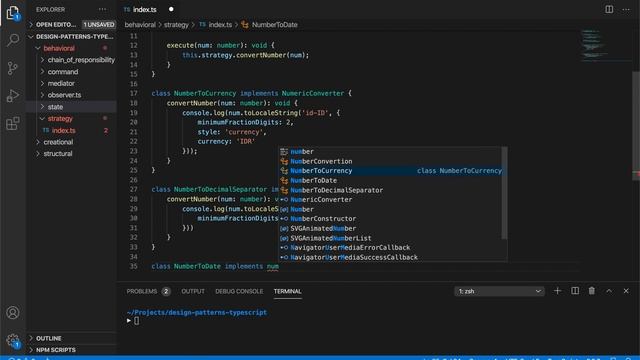Image resolution: width=640 pixels, height=360 pixels.
Task: Choose 'SVGAnimatedNumber' autocomplete suggestion
Action: [x=391, y=229]
